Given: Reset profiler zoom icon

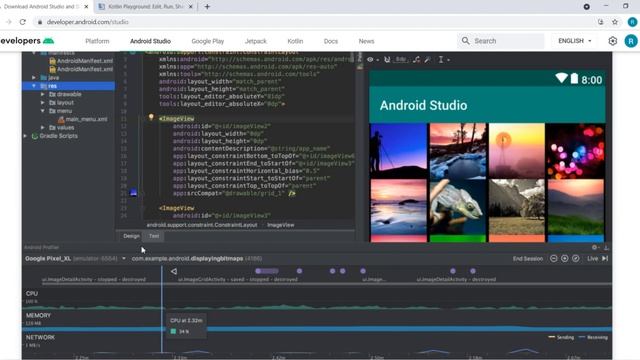Looking at the screenshot, I should [576, 258].
